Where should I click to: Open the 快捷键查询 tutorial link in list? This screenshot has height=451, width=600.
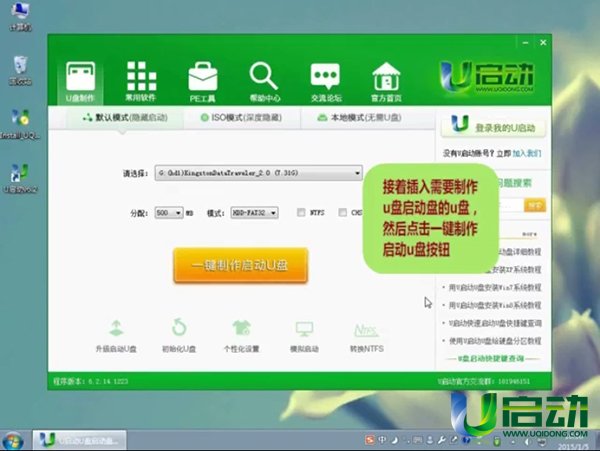coord(495,323)
